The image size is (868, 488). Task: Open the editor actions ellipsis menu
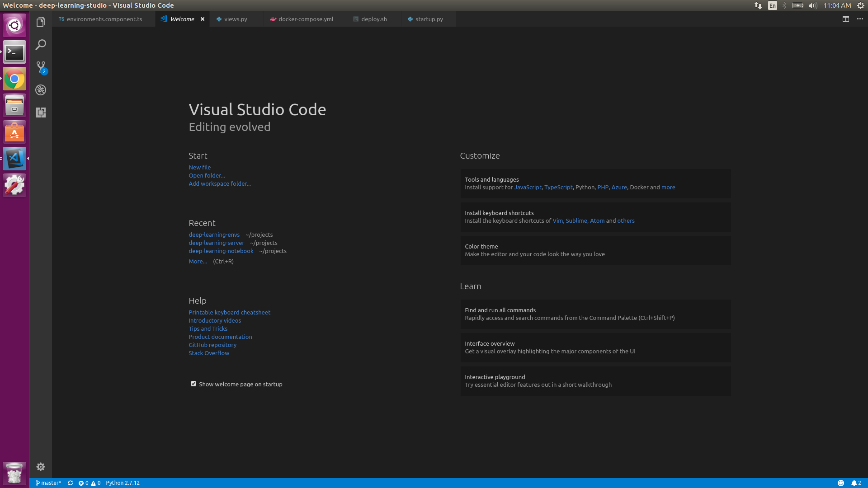click(x=860, y=19)
